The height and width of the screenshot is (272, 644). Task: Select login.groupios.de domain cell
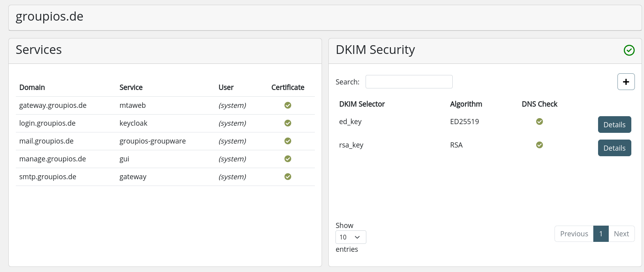[x=47, y=123]
